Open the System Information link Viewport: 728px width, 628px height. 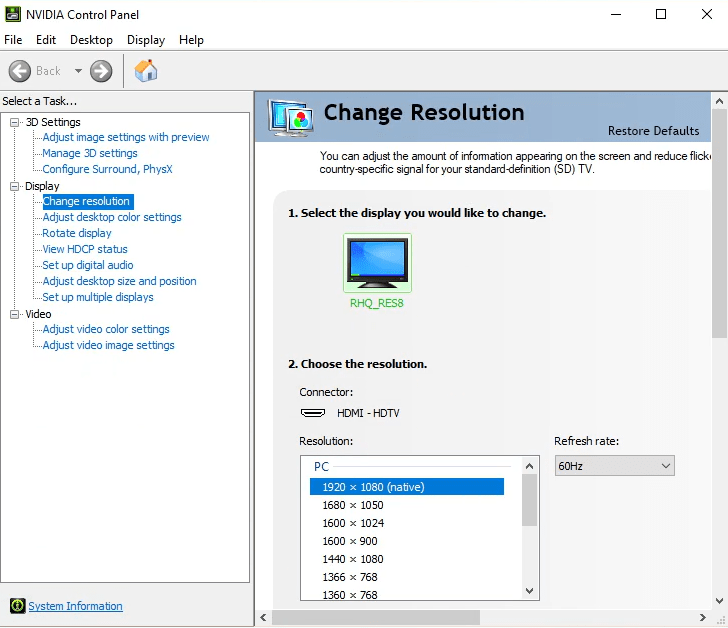tap(75, 606)
